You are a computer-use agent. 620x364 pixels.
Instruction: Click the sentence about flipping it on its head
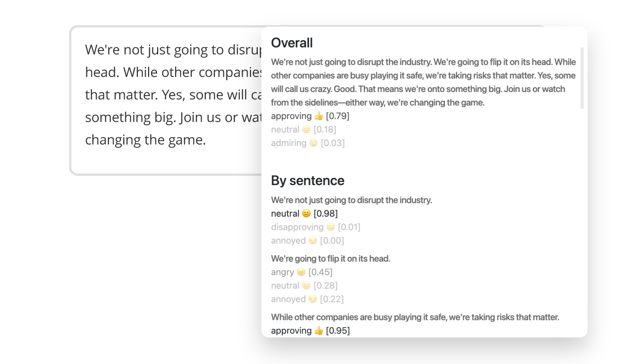(x=331, y=259)
